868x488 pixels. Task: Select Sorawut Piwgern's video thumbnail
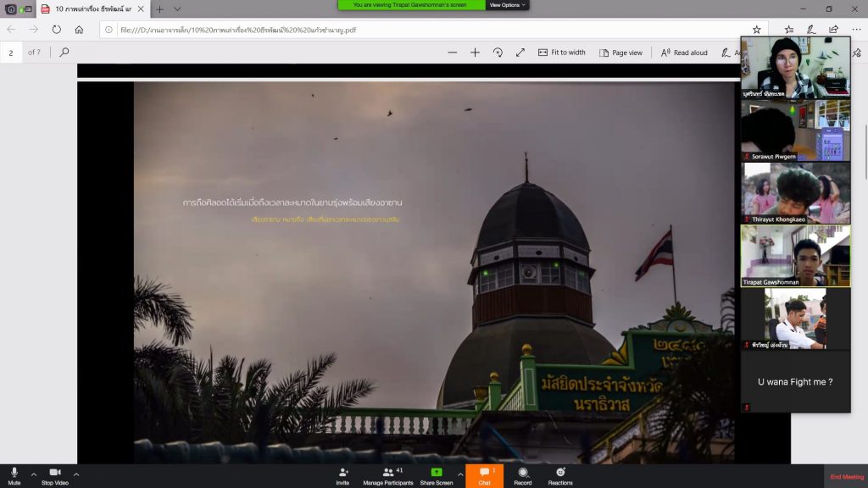795,130
